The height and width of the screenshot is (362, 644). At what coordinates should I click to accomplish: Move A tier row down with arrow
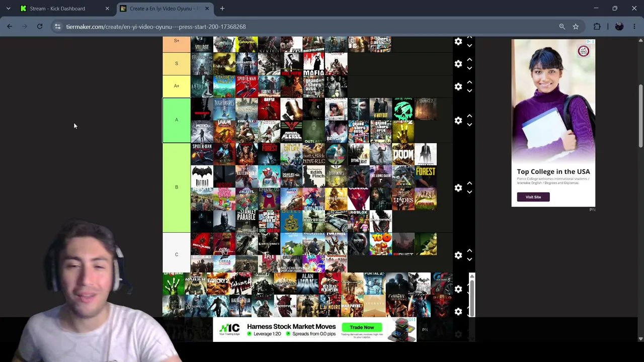pos(469,125)
